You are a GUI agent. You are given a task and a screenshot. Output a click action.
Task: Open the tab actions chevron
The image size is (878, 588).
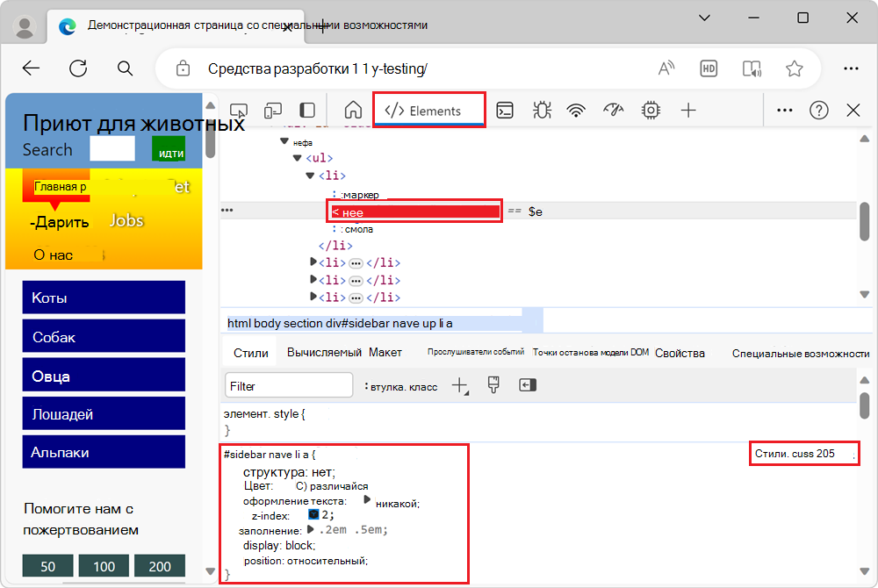[x=704, y=18]
